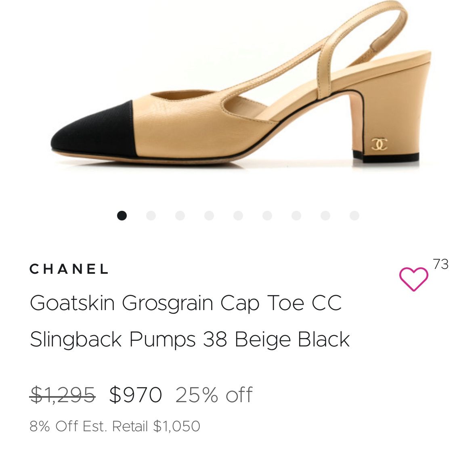Tap the gold CC logo on heel
Image resolution: width=476 pixels, height=470 pixels.
point(379,143)
